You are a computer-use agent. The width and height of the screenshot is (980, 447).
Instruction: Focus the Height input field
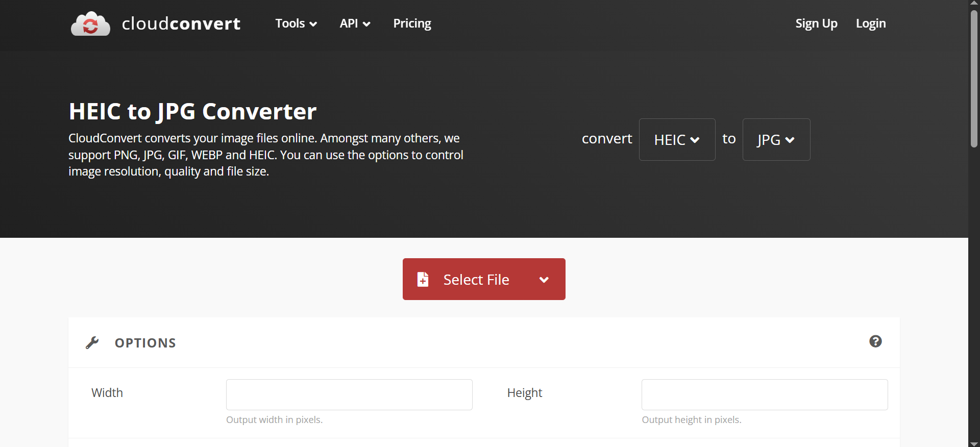(x=765, y=394)
